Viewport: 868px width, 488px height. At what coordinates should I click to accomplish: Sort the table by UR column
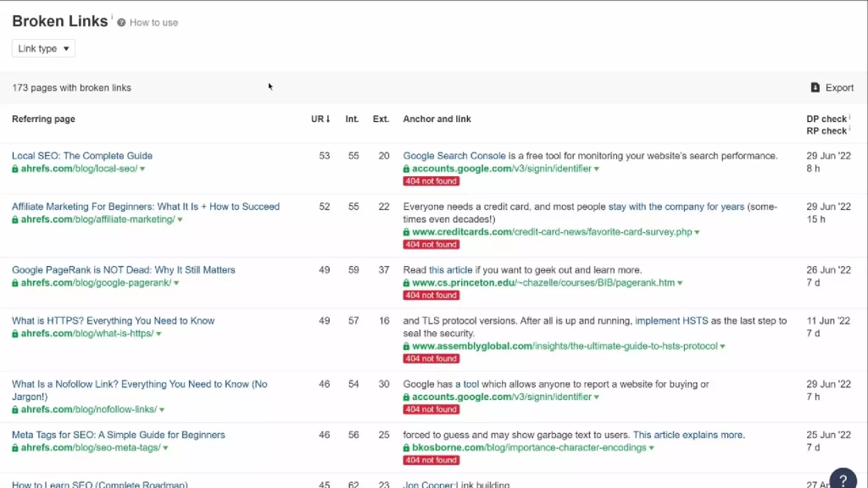coord(320,119)
